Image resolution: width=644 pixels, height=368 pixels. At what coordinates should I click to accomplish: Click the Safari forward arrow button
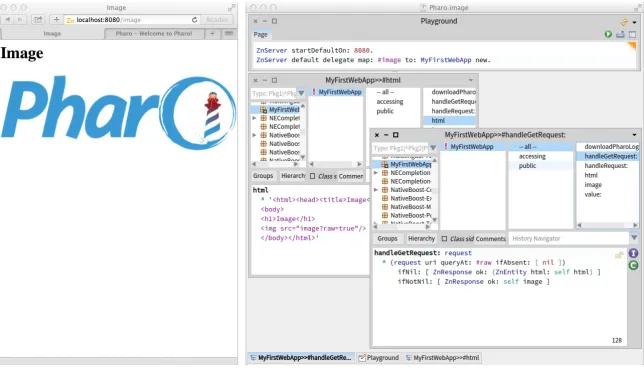click(20, 20)
